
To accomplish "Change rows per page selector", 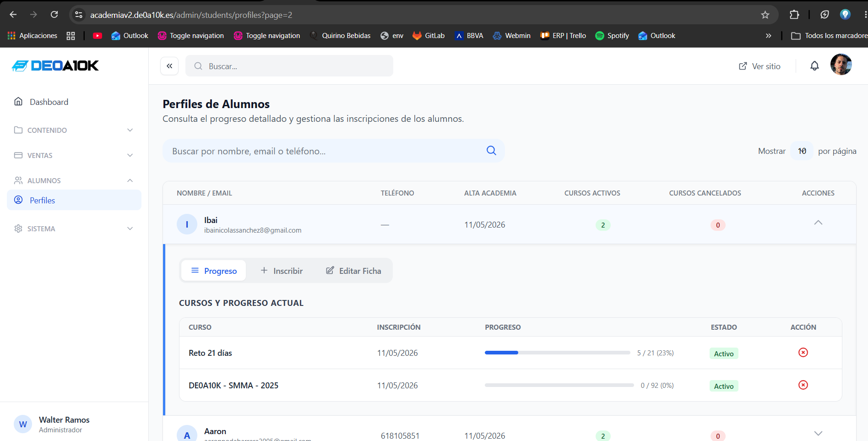I will 802,151.
